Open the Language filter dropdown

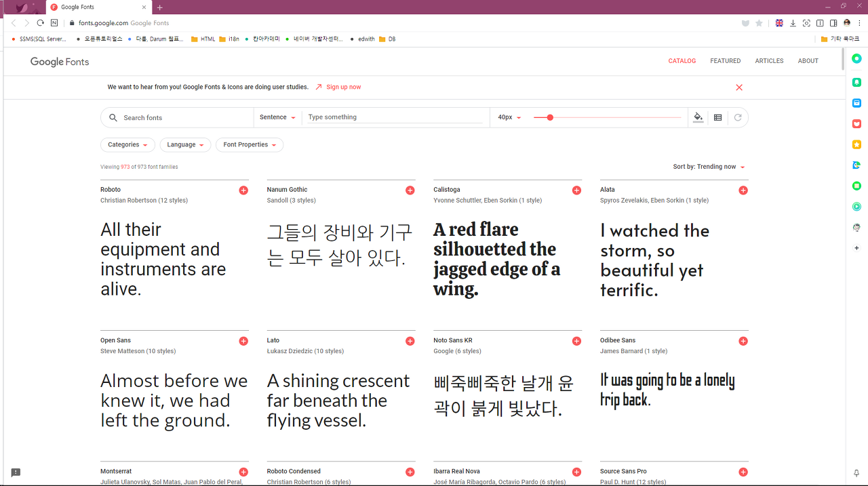[x=186, y=145]
